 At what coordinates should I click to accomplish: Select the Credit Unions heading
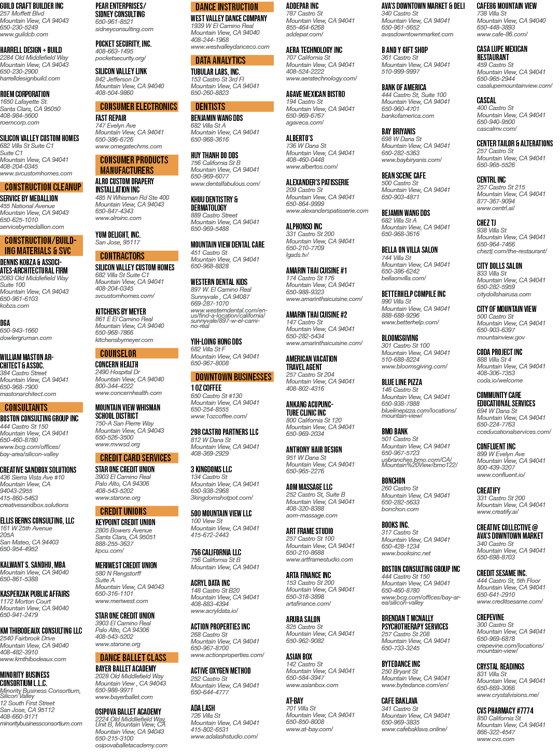137,511
